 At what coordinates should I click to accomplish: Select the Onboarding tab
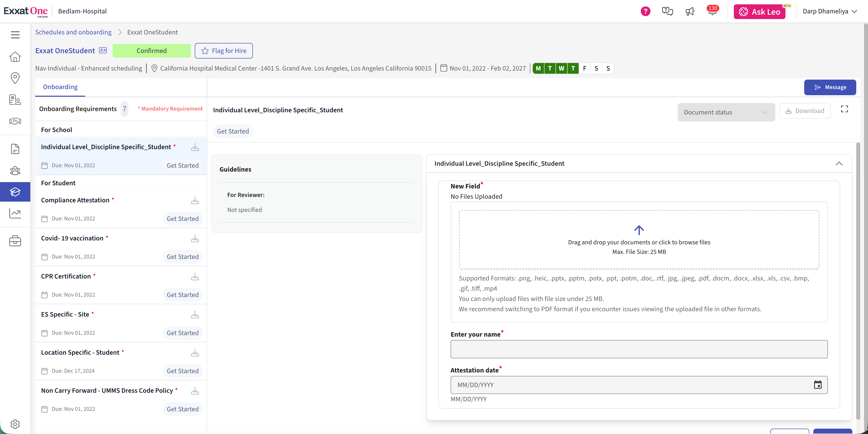pos(60,87)
